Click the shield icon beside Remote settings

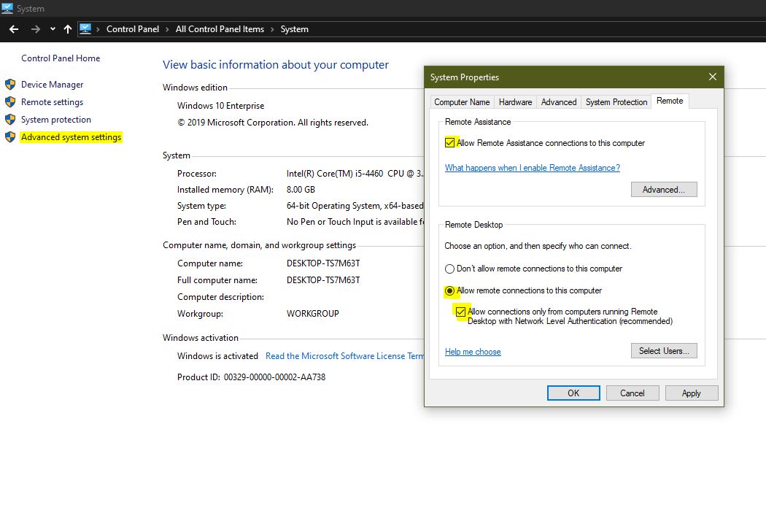click(10, 102)
